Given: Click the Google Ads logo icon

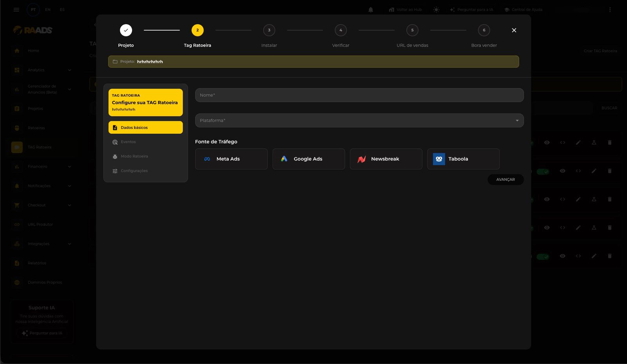Looking at the screenshot, I should tap(284, 159).
